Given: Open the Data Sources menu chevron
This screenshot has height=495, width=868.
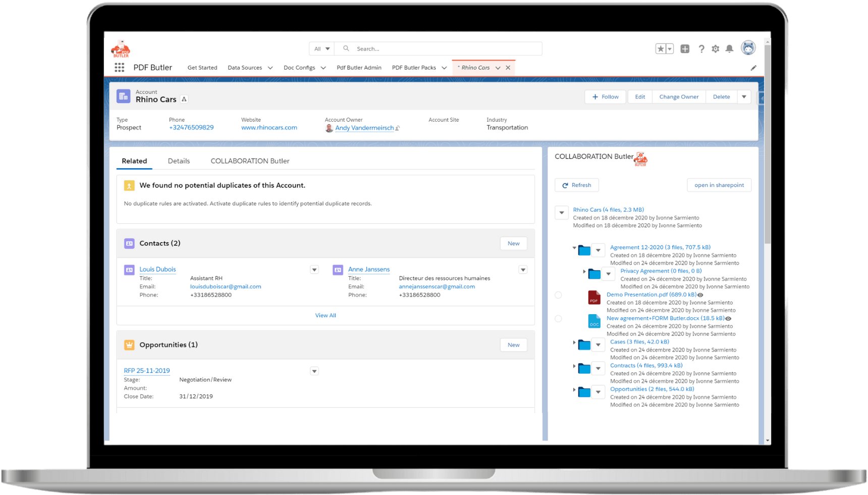Looking at the screenshot, I should 270,68.
